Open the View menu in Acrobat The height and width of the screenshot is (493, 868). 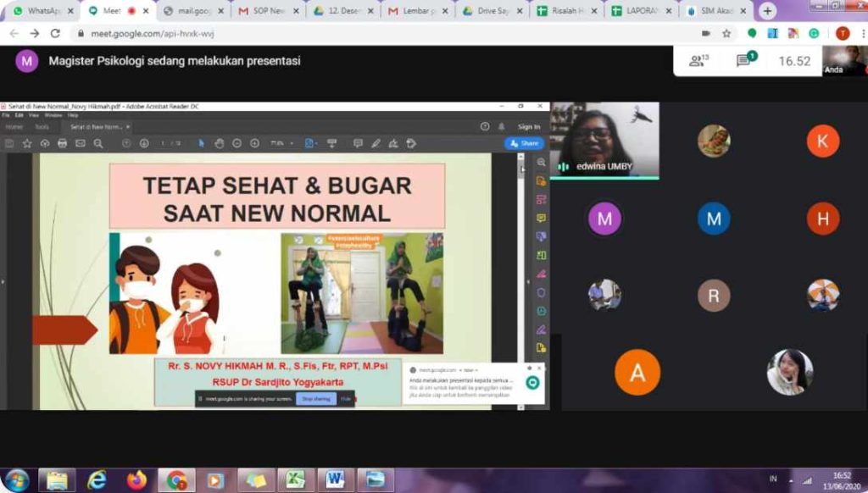coord(34,116)
